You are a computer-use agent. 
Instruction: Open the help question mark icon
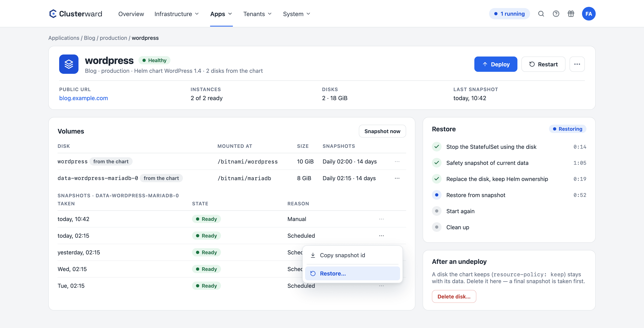tap(556, 14)
